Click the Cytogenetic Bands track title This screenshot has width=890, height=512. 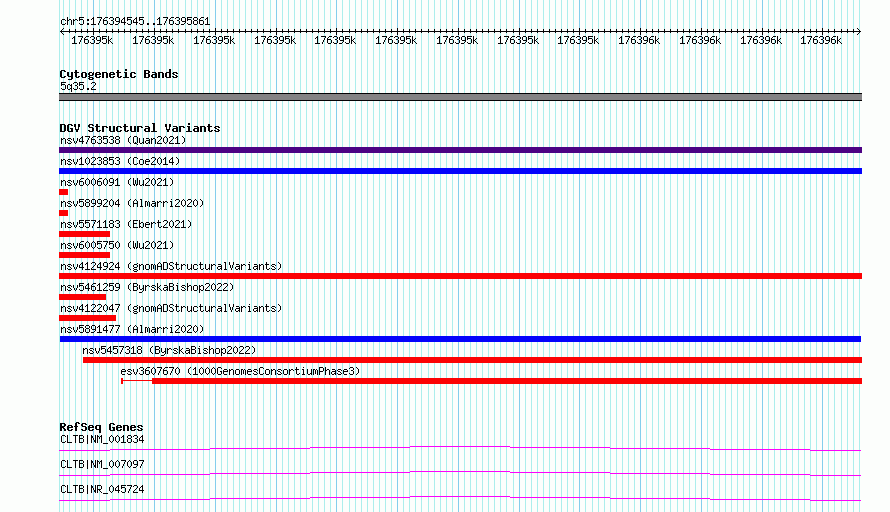(119, 74)
